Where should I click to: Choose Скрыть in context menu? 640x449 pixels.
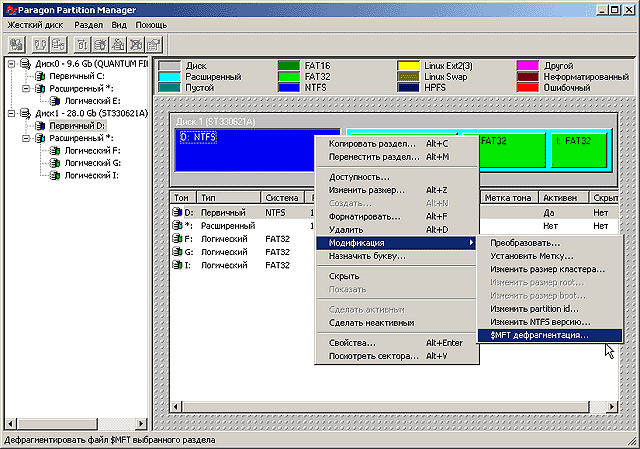[x=396, y=276]
